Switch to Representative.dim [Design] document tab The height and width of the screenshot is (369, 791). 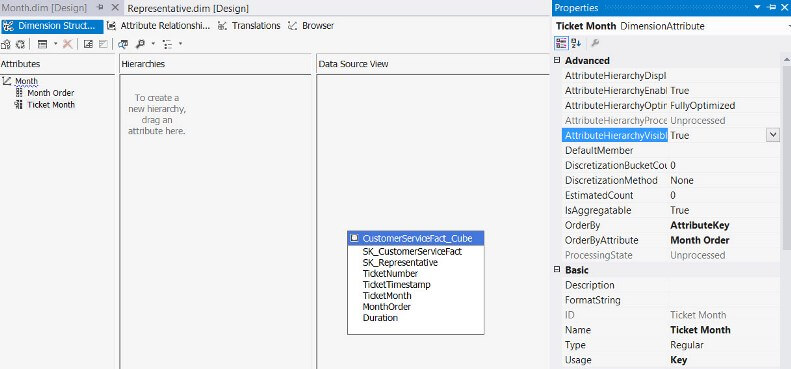point(188,9)
